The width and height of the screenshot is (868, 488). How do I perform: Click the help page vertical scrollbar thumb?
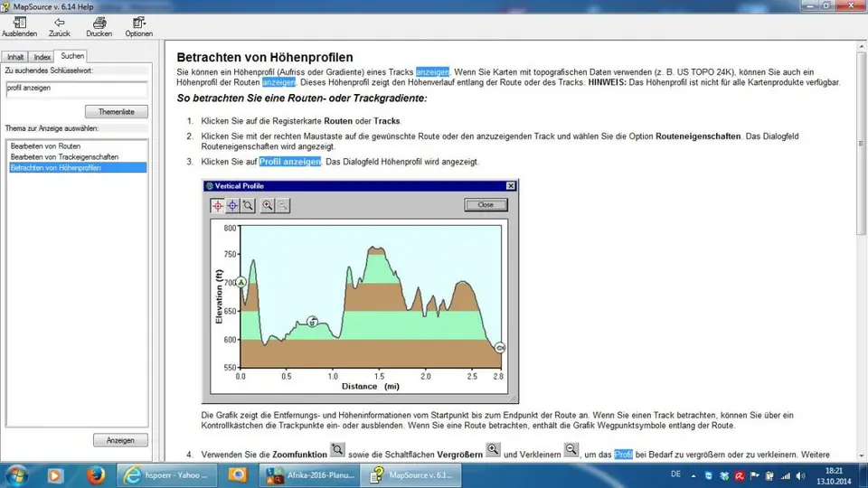[x=862, y=144]
